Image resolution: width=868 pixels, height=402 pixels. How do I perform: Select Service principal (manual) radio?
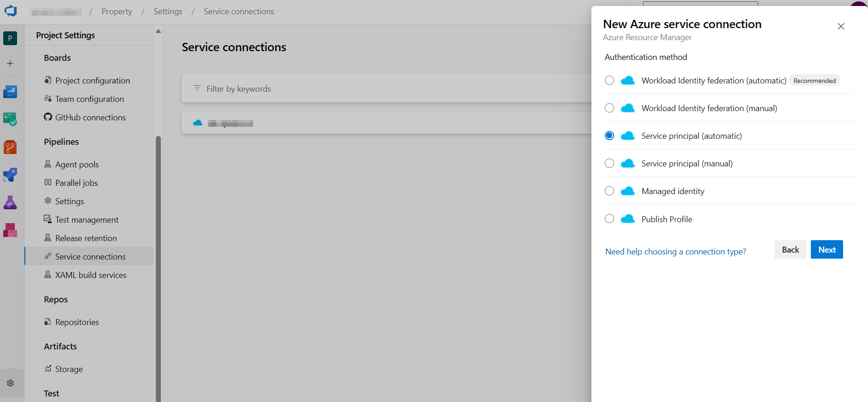pyautogui.click(x=609, y=163)
